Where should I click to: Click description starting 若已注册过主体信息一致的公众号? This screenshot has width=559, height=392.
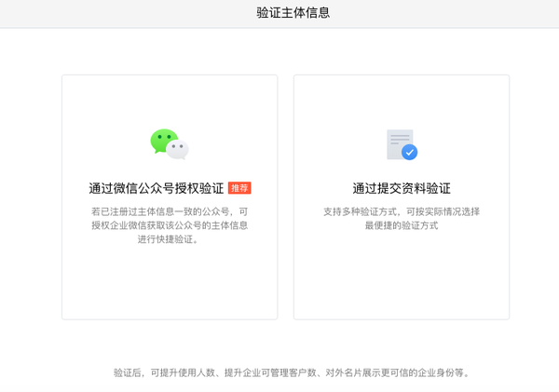pos(170,225)
